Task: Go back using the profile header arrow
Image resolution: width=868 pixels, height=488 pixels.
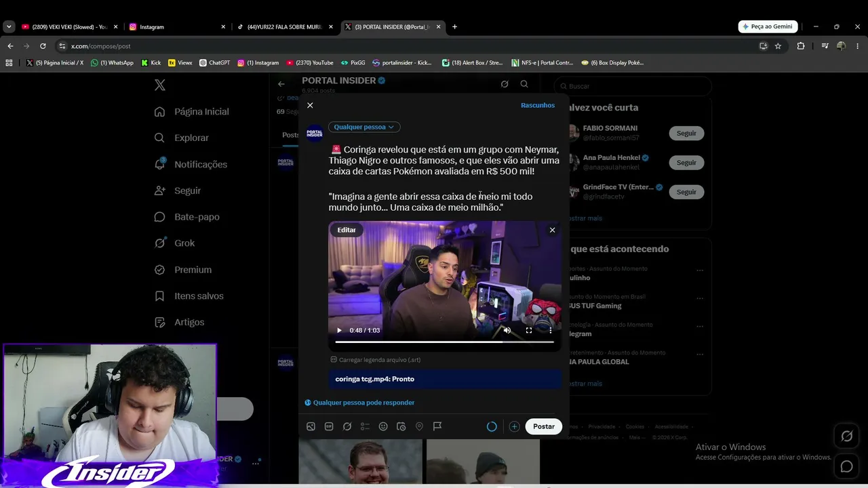Action: pyautogui.click(x=281, y=84)
